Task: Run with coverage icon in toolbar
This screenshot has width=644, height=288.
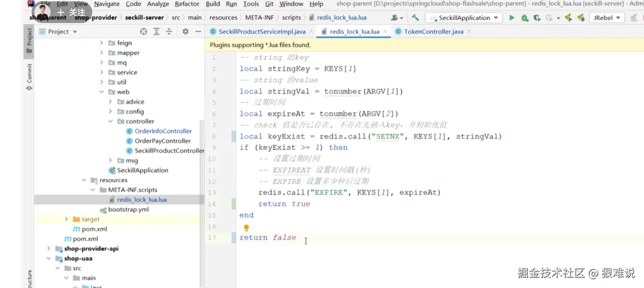Action: coord(537,18)
